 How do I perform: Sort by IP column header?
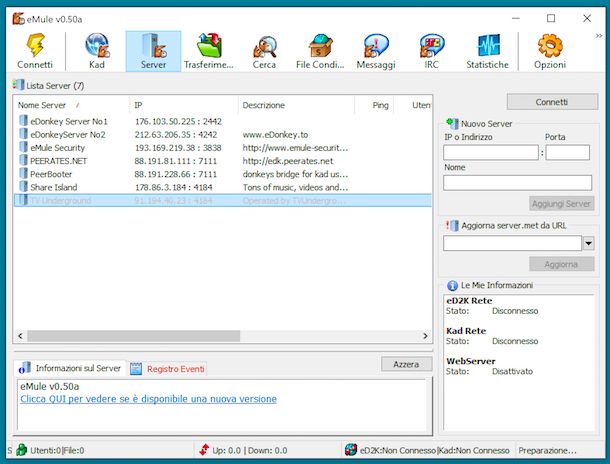point(184,105)
